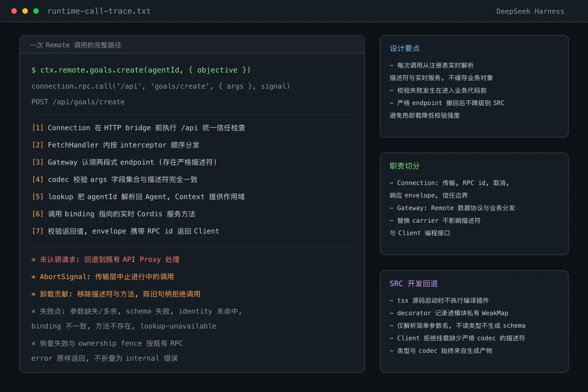Click the 'binding 不一致' lookup-unavailable line

124,326
